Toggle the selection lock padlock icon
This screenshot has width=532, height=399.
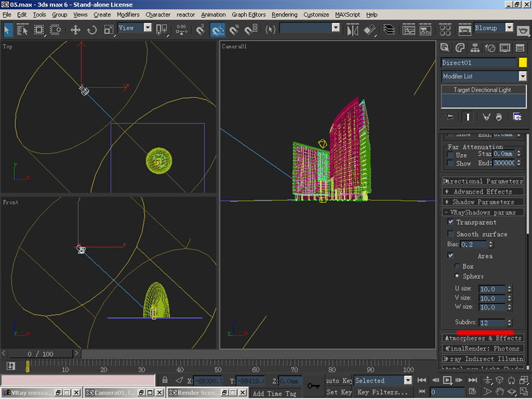[x=164, y=380]
